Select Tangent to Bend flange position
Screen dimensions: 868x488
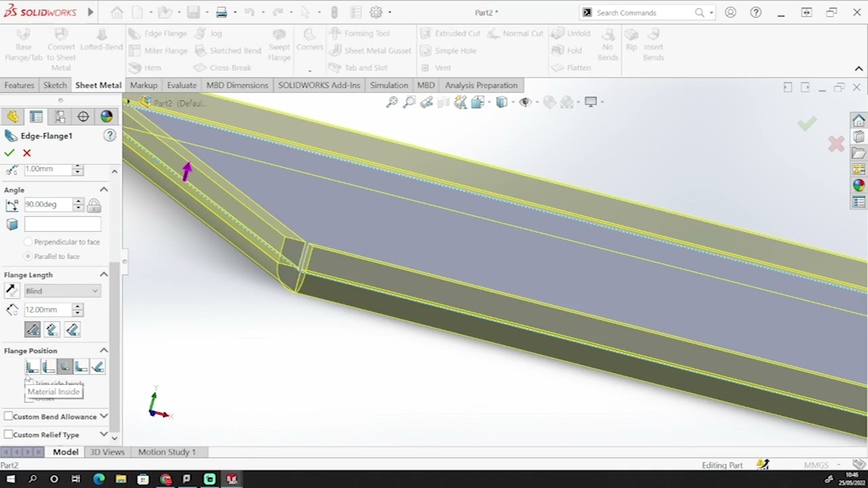[97, 367]
